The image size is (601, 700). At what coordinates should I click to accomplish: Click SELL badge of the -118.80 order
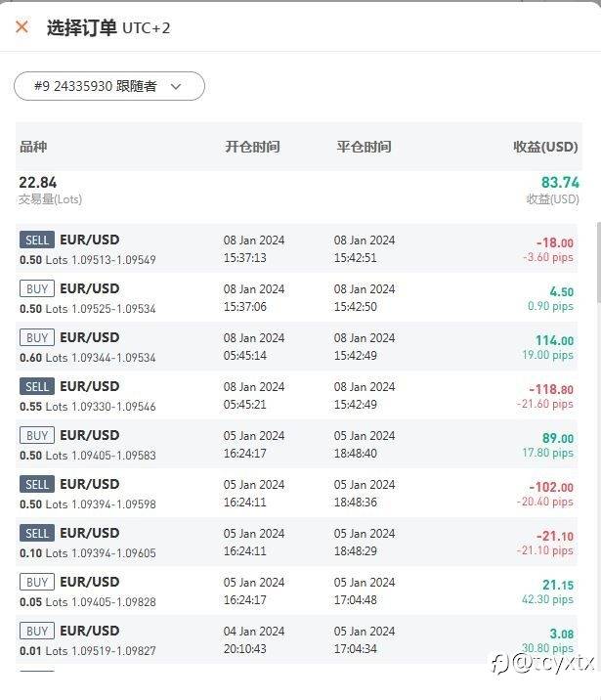point(37,387)
